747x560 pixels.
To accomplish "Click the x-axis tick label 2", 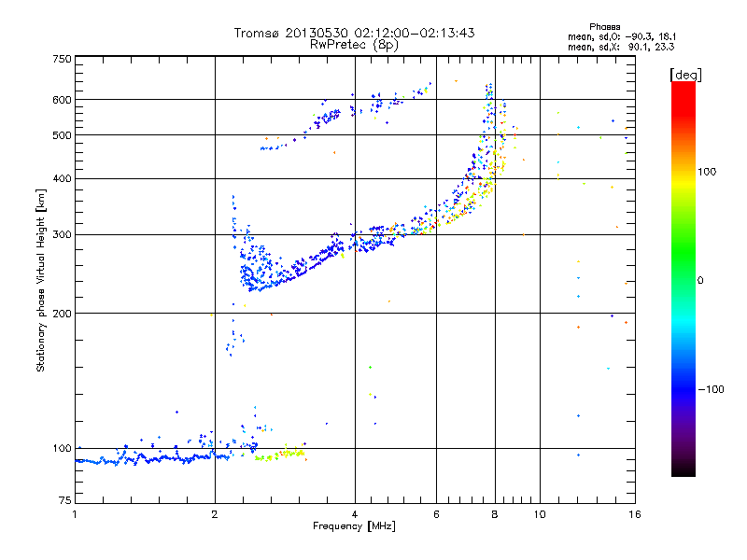I will tap(215, 514).
